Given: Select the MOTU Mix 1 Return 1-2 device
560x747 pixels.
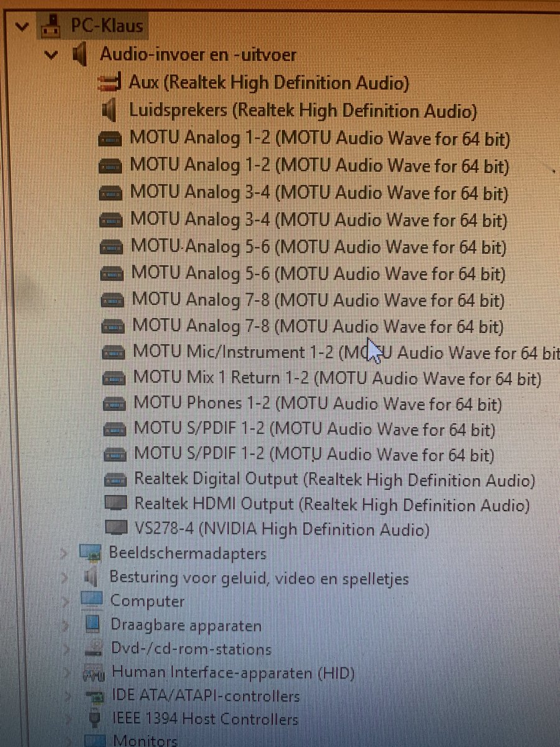Looking at the screenshot, I should pyautogui.click(x=337, y=378).
